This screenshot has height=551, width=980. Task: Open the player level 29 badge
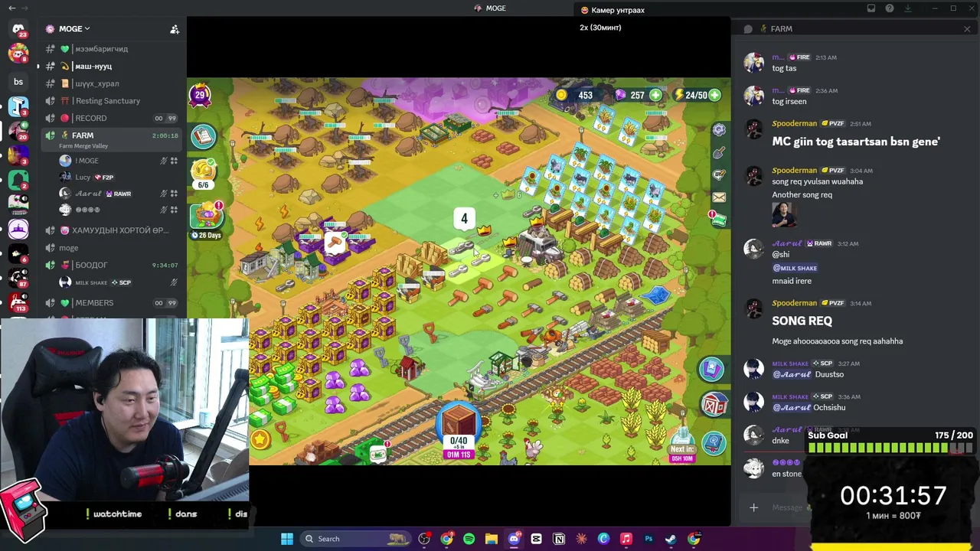coord(200,96)
